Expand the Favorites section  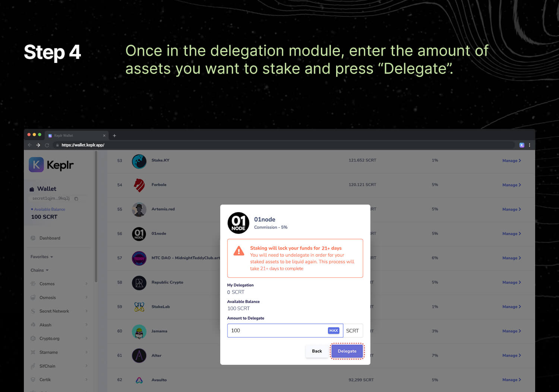pos(42,257)
